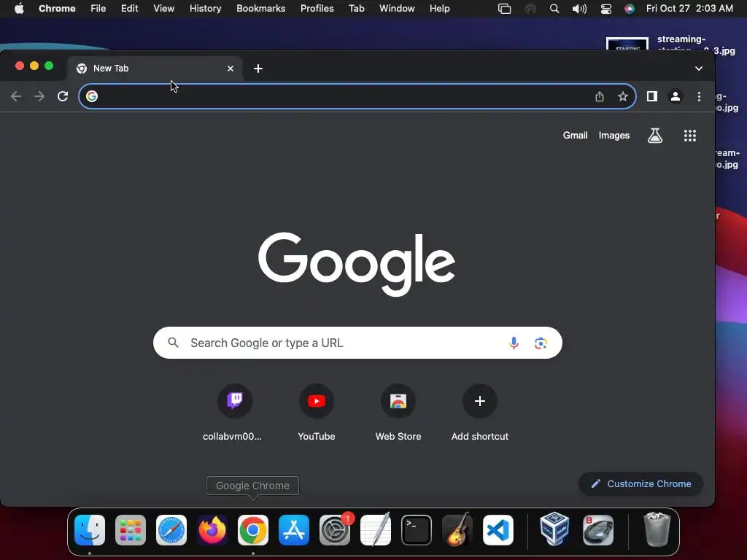Viewport: 747px width, 560px height.
Task: Open GarageBand in the dock
Action: click(457, 530)
